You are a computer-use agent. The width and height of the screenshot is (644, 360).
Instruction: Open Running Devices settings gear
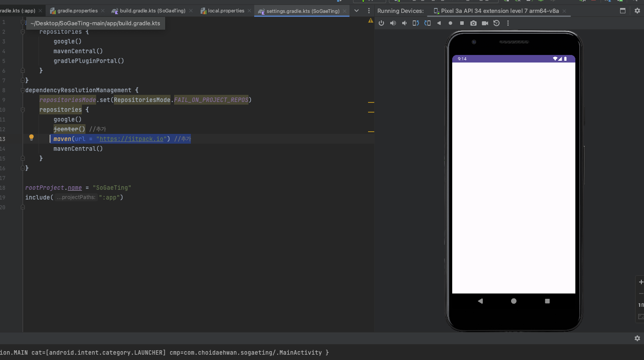pyautogui.click(x=637, y=11)
